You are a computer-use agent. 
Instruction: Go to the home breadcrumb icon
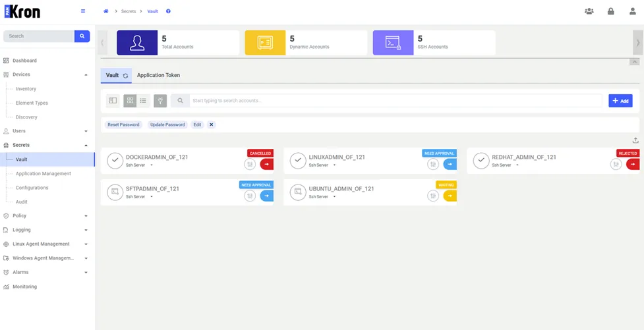[105, 11]
